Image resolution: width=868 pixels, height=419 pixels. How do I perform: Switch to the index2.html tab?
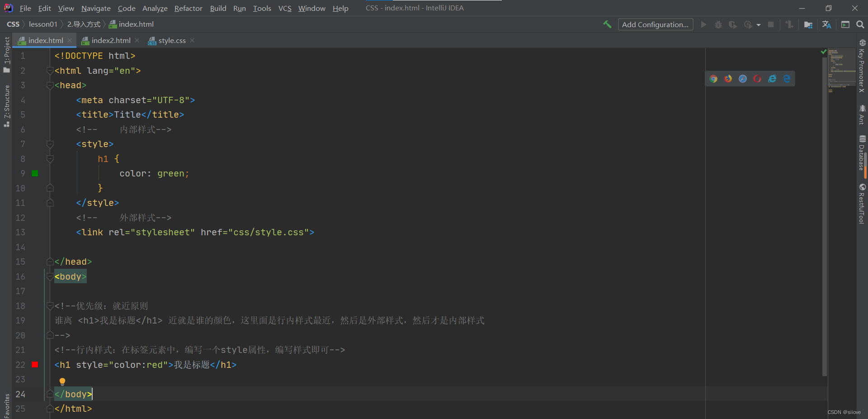[x=110, y=40]
